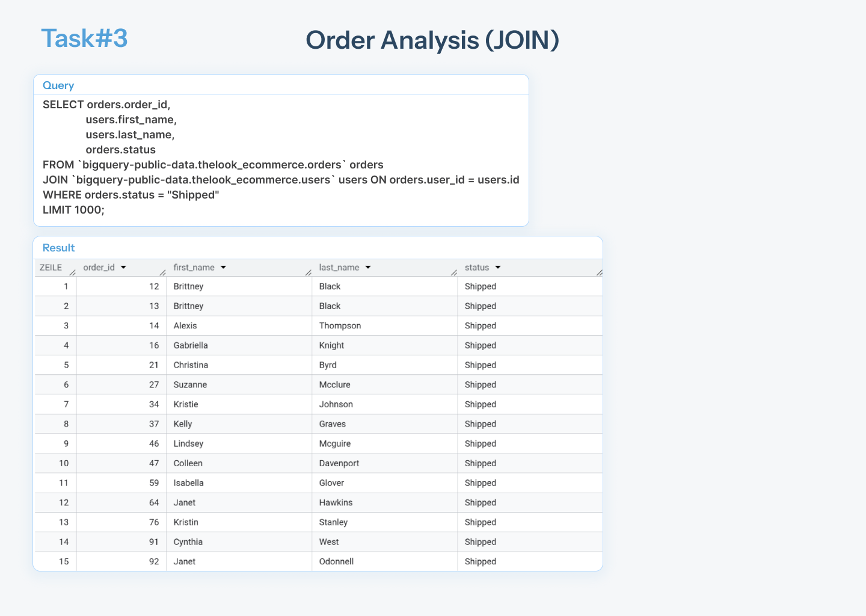The width and height of the screenshot is (866, 616).
Task: Select the Kristie first name cell
Action: [x=239, y=404]
